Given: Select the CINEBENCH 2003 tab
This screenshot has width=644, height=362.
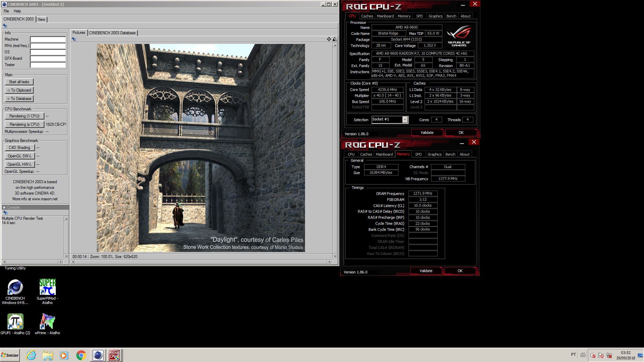Looking at the screenshot, I should coord(18,19).
